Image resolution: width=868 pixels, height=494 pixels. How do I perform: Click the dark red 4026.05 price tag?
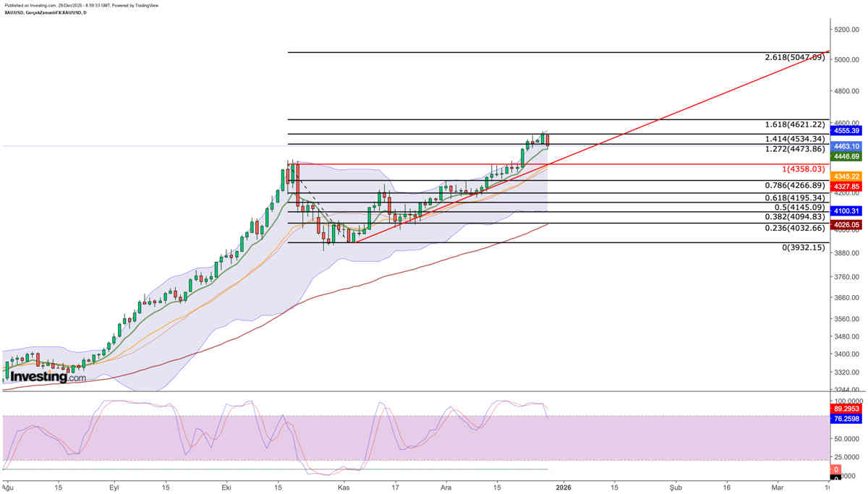(x=847, y=225)
